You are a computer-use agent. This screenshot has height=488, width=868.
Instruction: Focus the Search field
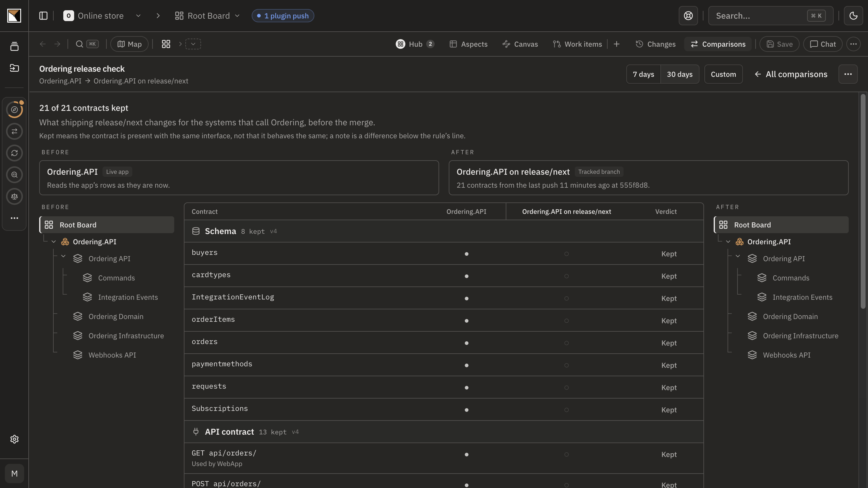coord(771,16)
